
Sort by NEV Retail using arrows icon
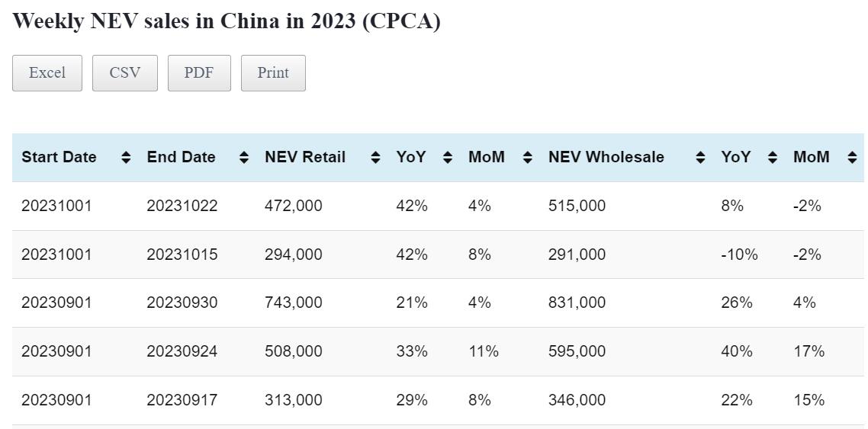375,158
